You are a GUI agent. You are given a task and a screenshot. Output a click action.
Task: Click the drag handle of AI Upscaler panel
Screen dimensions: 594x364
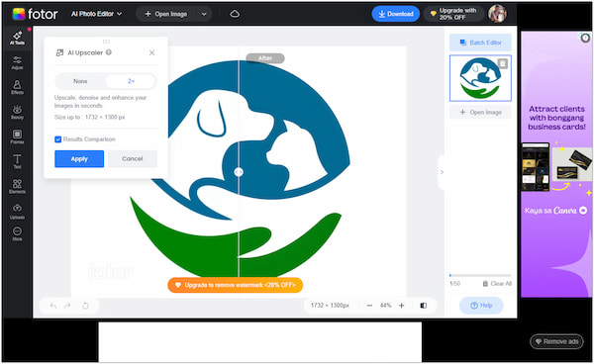pyautogui.click(x=106, y=42)
